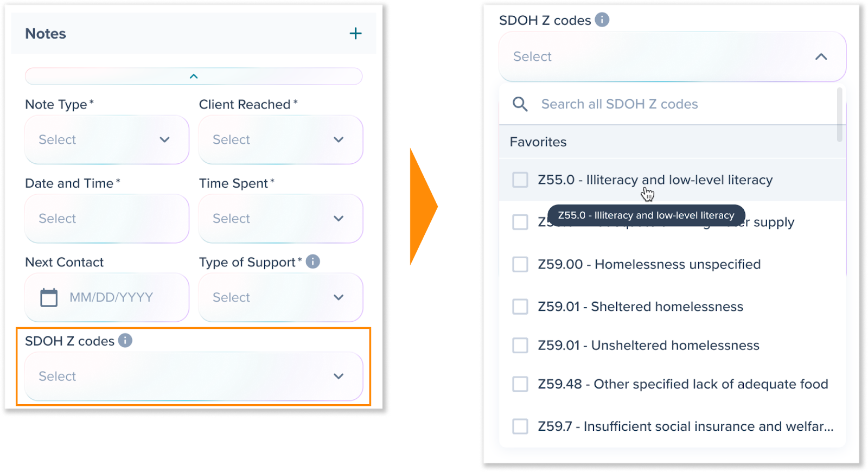Viewport: 868px width, 472px height.
Task: Check Z59.00 Homelessness unspecified
Action: 520,264
